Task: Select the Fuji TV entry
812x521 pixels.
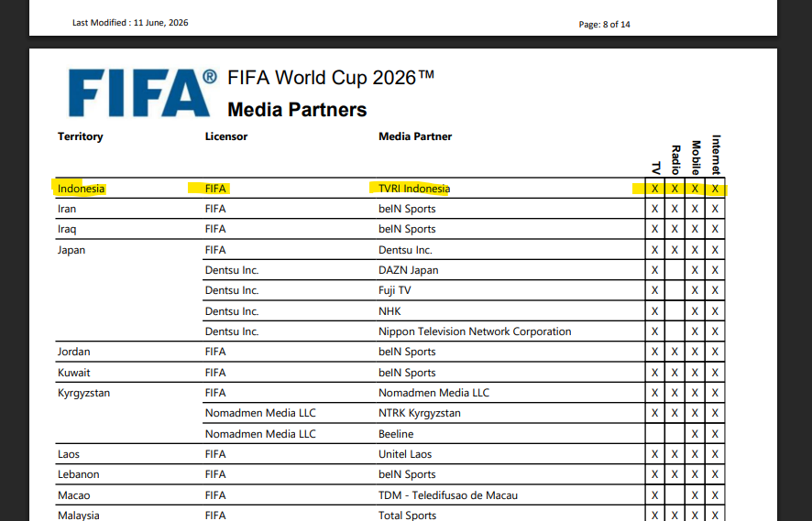Action: pos(395,291)
